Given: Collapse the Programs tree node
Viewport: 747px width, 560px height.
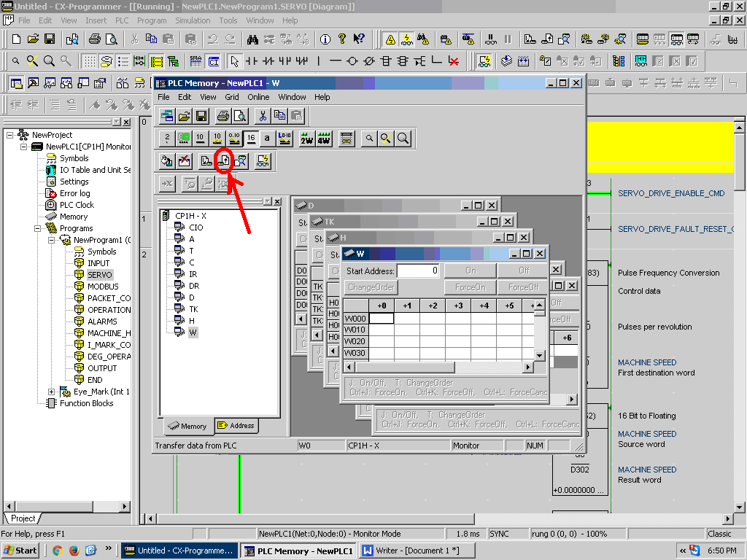Looking at the screenshot, I should (37, 228).
